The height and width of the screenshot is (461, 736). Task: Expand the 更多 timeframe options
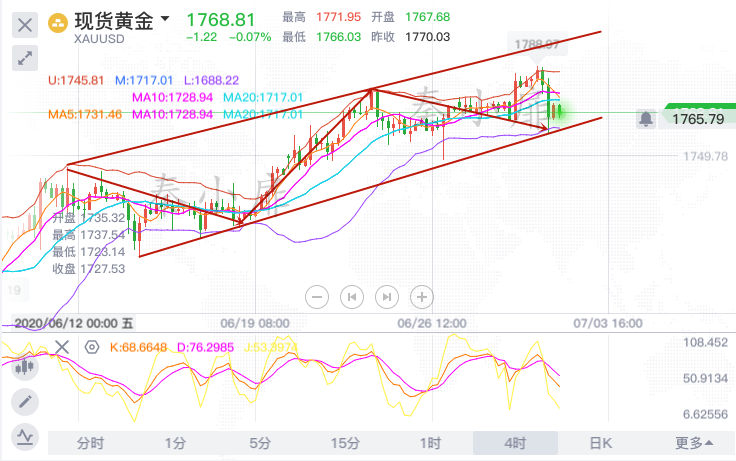pos(694,443)
